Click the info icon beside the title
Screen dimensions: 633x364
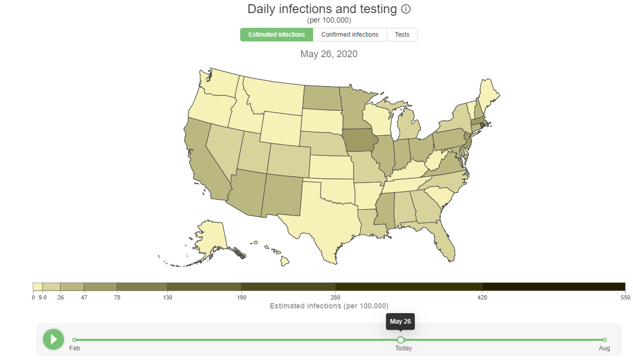(406, 9)
